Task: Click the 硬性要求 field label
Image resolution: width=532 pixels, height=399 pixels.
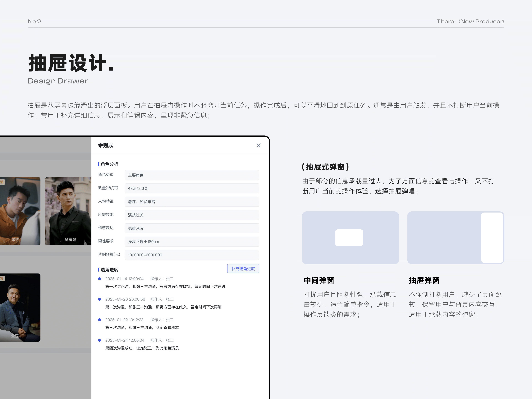Action: (106, 241)
